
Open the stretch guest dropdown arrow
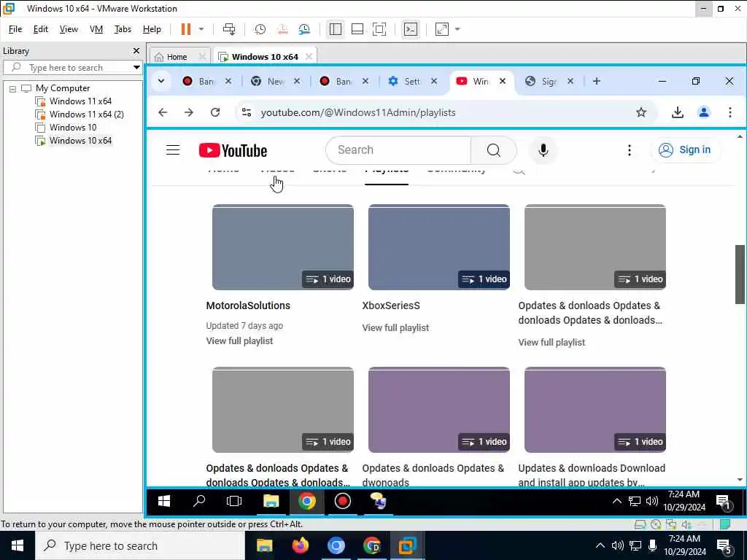(457, 29)
